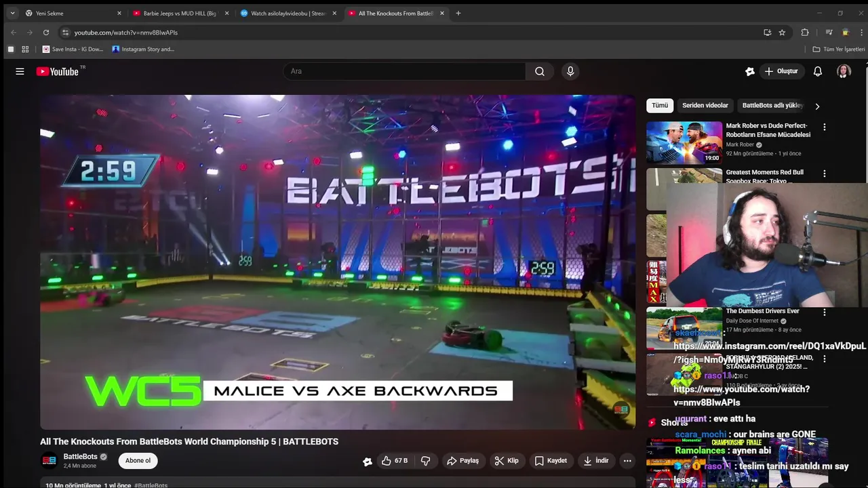Click the browser address bar URL

click(x=126, y=33)
